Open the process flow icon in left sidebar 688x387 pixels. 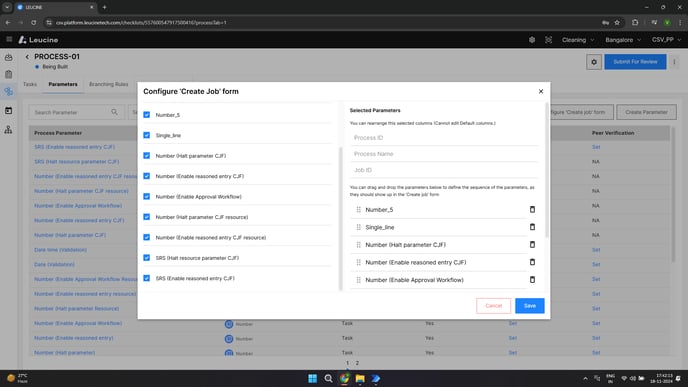[8, 91]
